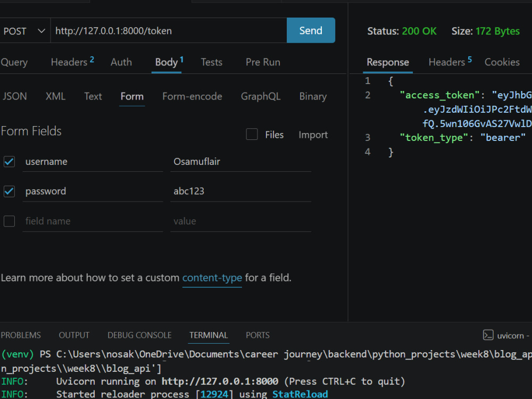The width and height of the screenshot is (532, 399).
Task: Uncheck the password field checkbox
Action: pos(9,192)
